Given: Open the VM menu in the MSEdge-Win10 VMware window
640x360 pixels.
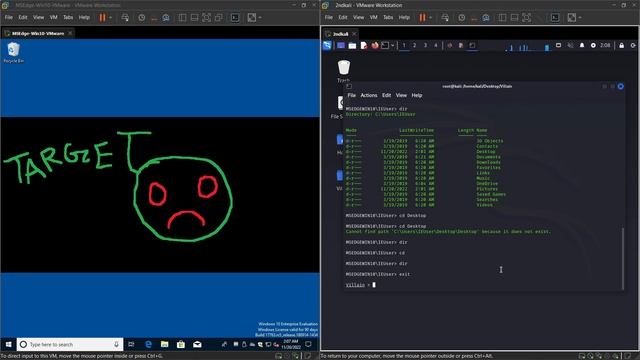Looking at the screenshot, I should 53,18.
